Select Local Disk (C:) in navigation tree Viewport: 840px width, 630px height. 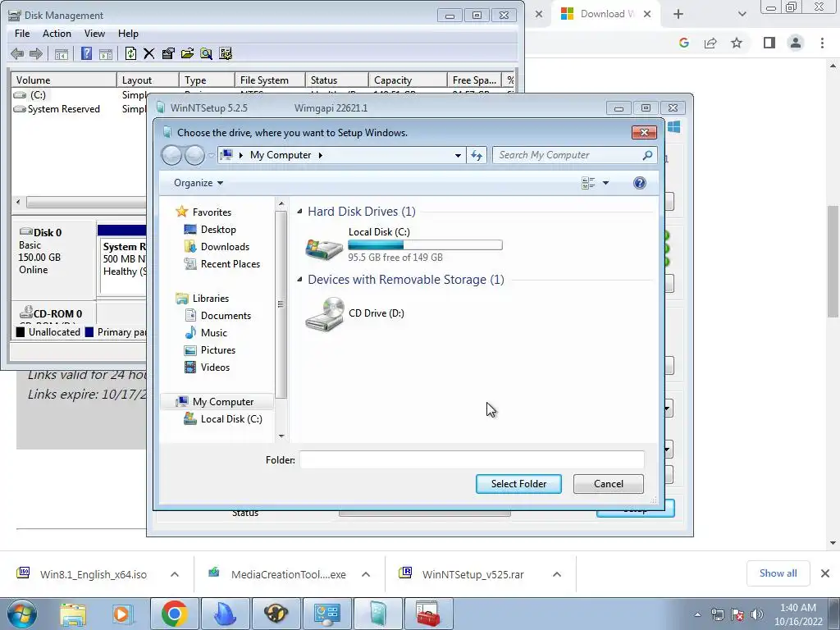(x=231, y=419)
